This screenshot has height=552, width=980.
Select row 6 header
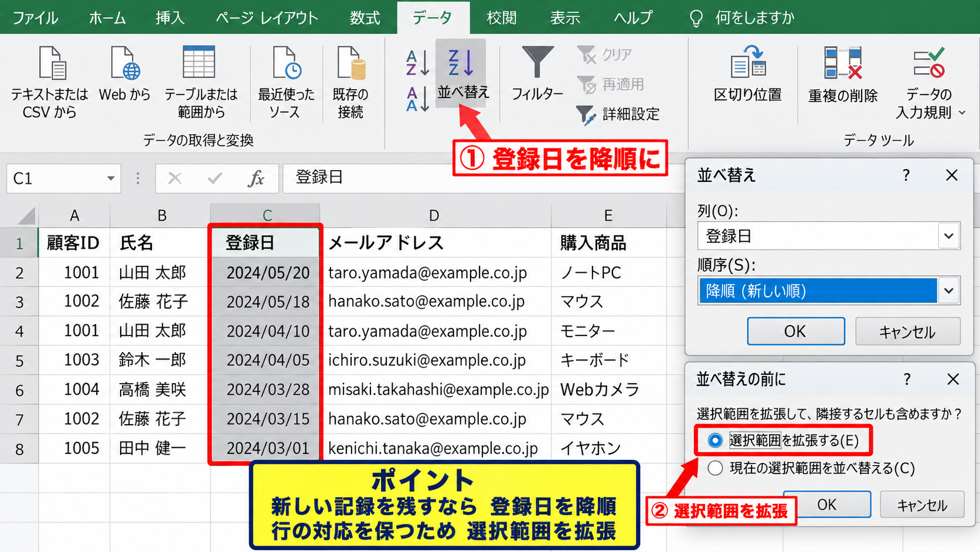click(19, 390)
